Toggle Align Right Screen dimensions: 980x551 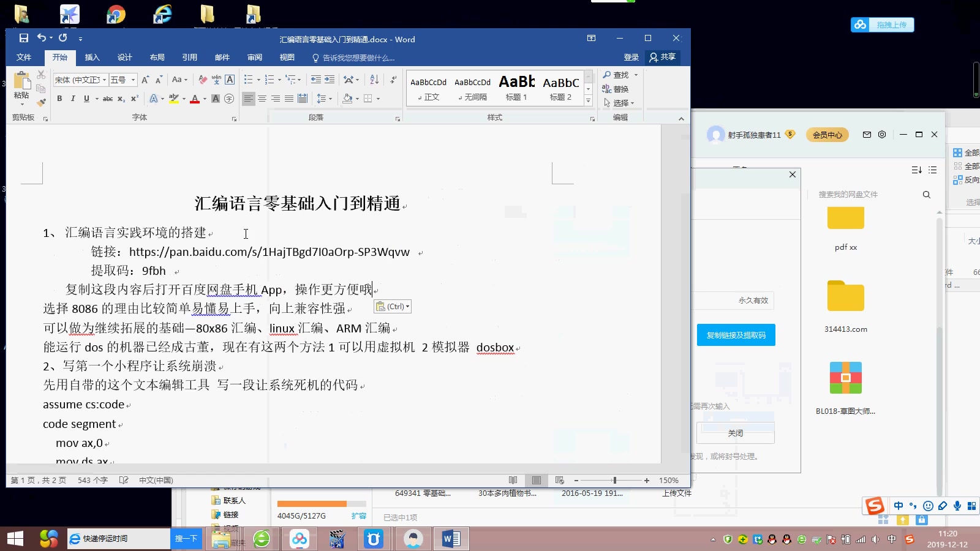point(276,99)
